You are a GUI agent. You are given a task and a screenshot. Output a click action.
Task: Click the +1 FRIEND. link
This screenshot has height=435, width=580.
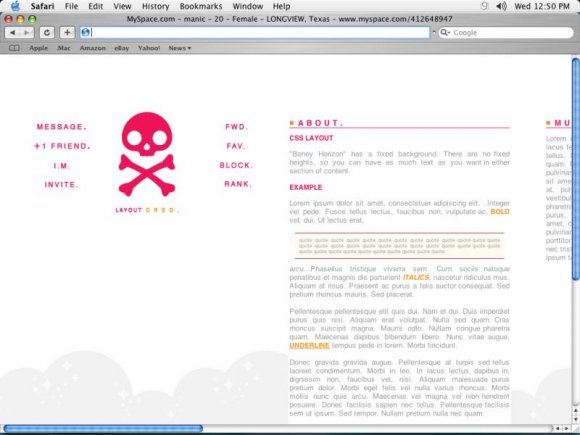[62, 146]
